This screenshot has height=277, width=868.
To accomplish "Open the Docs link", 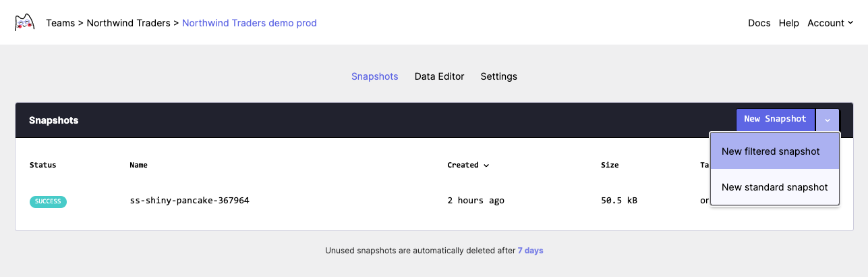I will 759,23.
